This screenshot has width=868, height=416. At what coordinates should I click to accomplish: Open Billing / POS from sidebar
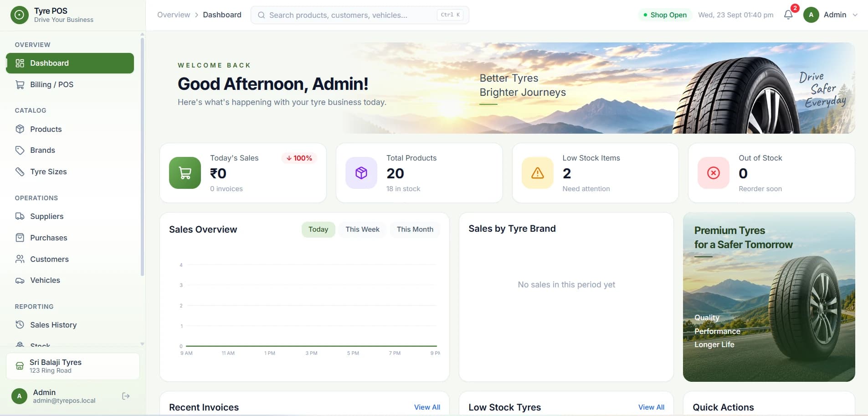click(70, 84)
